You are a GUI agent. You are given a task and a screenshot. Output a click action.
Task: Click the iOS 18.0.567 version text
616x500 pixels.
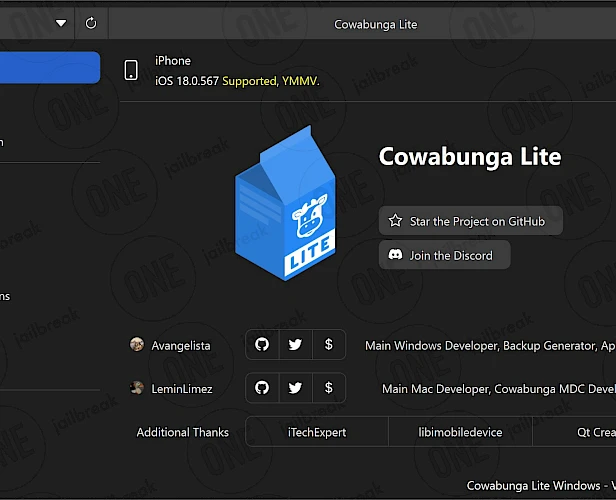(x=187, y=81)
